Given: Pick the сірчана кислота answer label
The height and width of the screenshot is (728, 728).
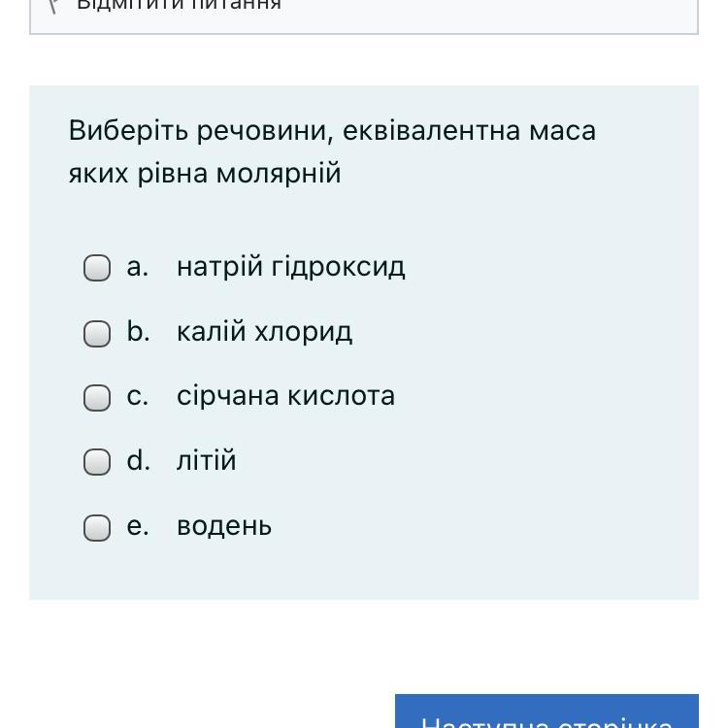Looking at the screenshot, I should pyautogui.click(x=285, y=396).
